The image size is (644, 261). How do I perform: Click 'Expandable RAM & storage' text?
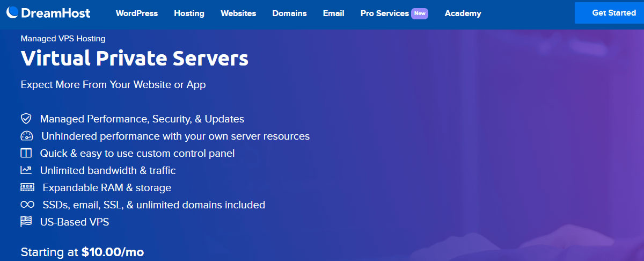(107, 187)
